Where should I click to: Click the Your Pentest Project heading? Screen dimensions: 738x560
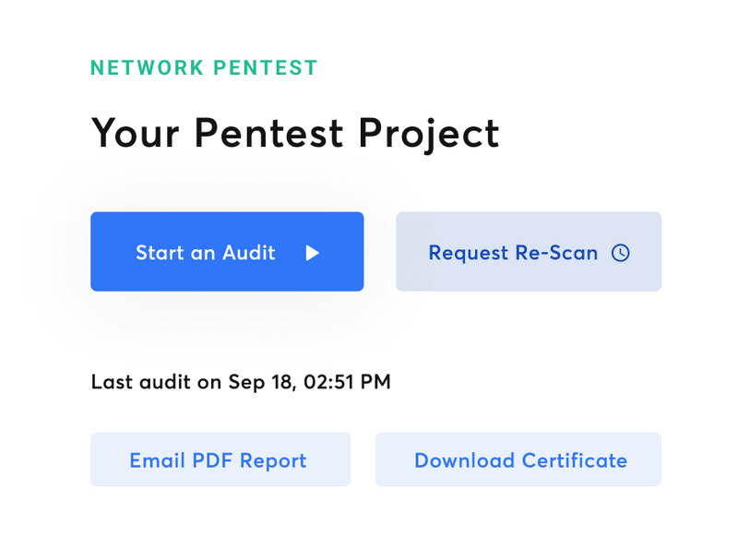(x=294, y=133)
